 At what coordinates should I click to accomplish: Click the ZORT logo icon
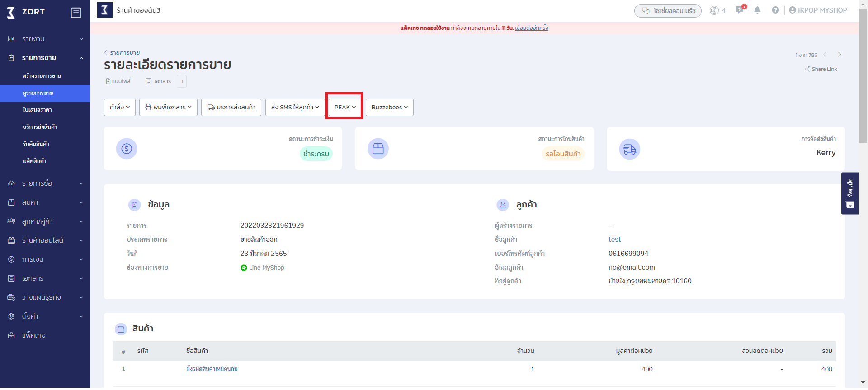pyautogui.click(x=11, y=12)
